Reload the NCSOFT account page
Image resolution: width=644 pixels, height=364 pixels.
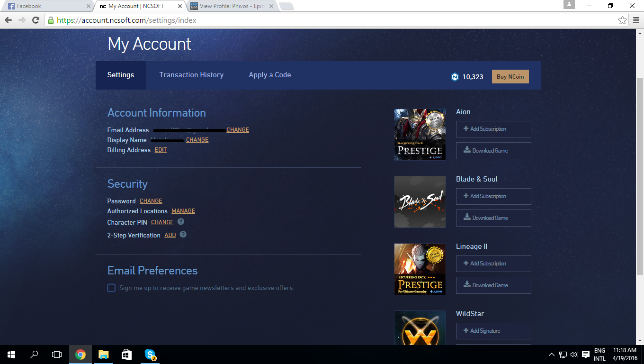click(x=36, y=20)
